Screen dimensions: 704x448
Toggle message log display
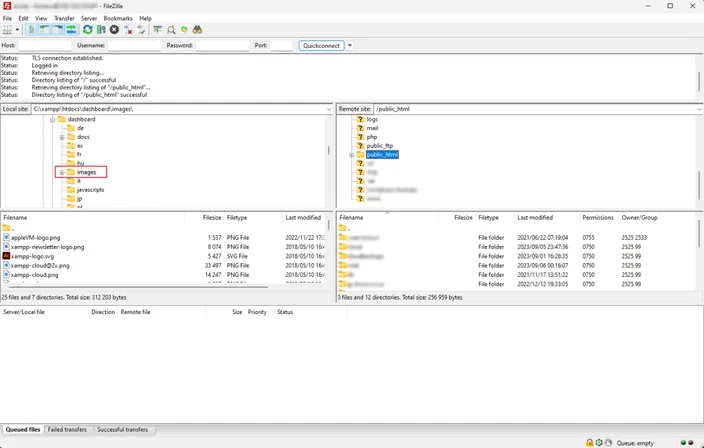pyautogui.click(x=31, y=30)
